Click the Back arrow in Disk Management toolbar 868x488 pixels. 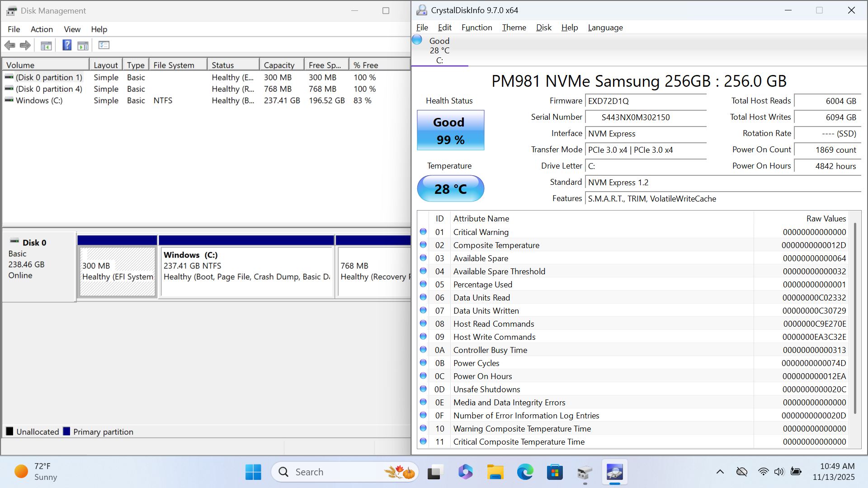(x=9, y=45)
